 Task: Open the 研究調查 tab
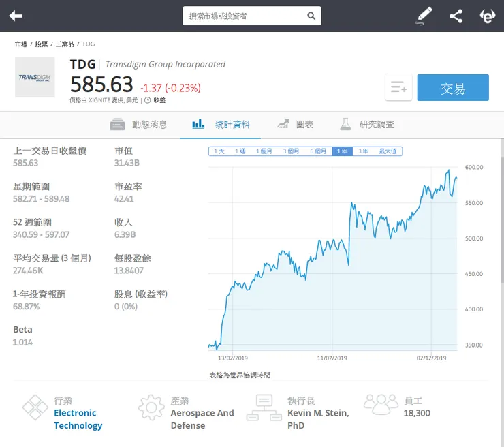click(x=367, y=124)
